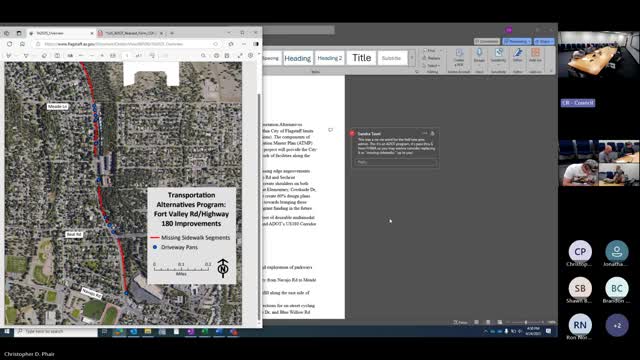Zoom in the PDF viewer
The width and height of the screenshot is (640, 360).
[102, 56]
